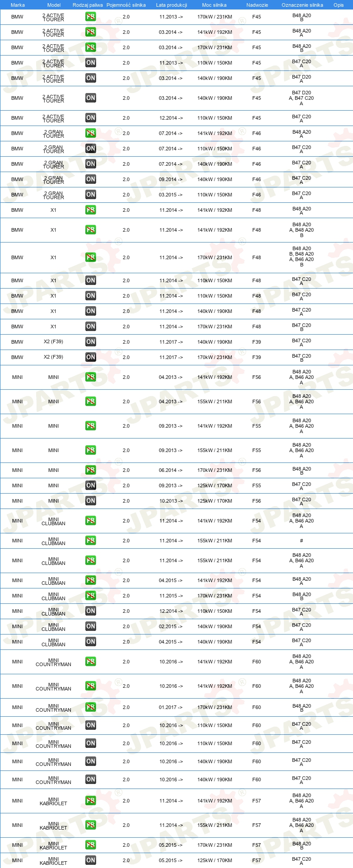Click production date 01.2017 -> for Mini Countryman
The image size is (353, 868).
click(171, 707)
